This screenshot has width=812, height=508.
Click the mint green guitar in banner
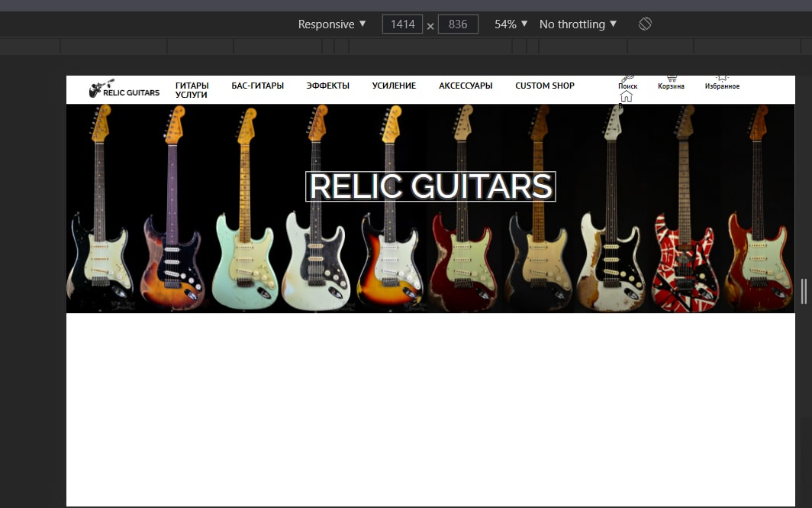pos(244,207)
